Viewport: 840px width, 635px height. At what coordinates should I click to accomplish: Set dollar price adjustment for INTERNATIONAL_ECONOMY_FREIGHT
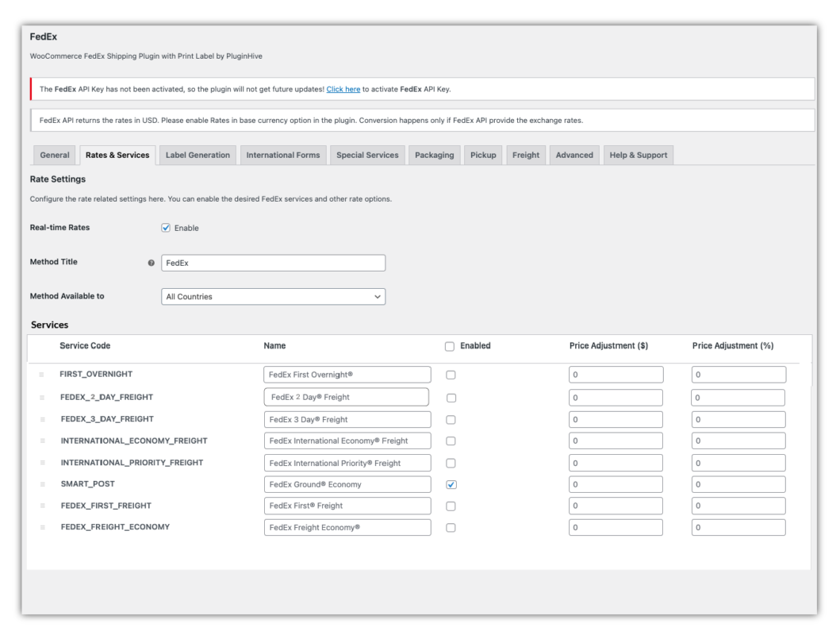pos(616,441)
